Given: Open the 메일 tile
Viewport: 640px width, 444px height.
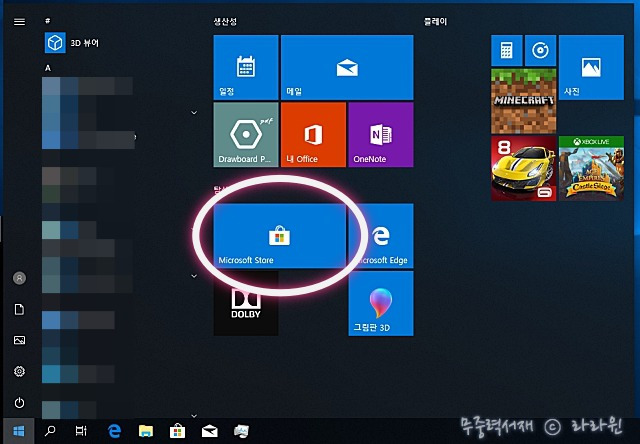Looking at the screenshot, I should coord(347,67).
